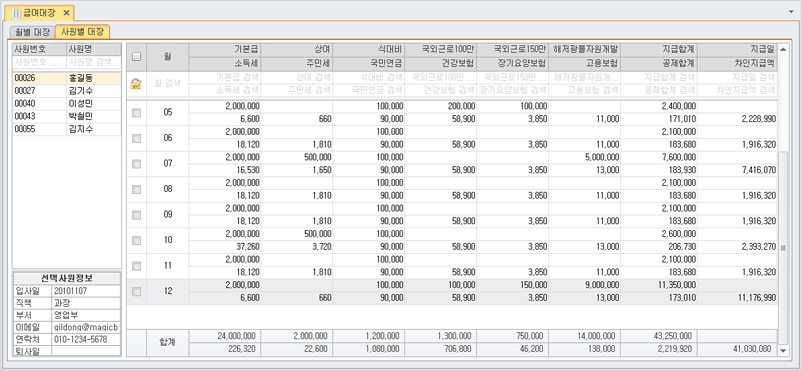The image size is (802, 371).
Task: Click the 2,228,990 net pay cell
Action: 738,119
